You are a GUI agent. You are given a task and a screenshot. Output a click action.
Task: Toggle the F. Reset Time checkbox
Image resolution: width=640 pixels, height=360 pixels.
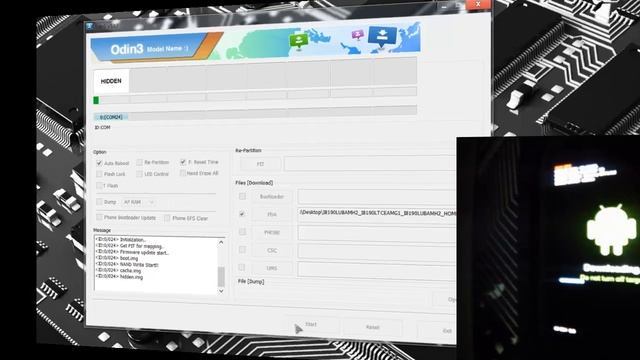183,162
